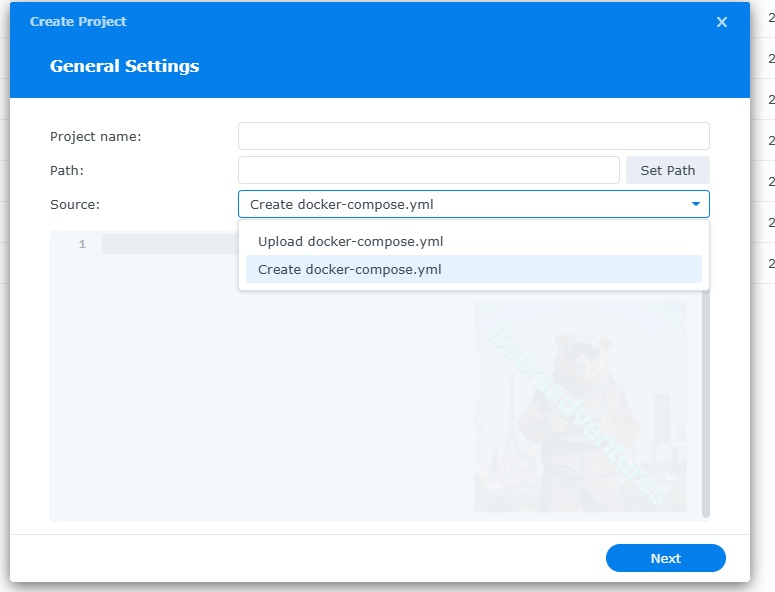Click the compose editor vertical scrollbar
Image resolution: width=775 pixels, height=592 pixels.
click(706, 400)
